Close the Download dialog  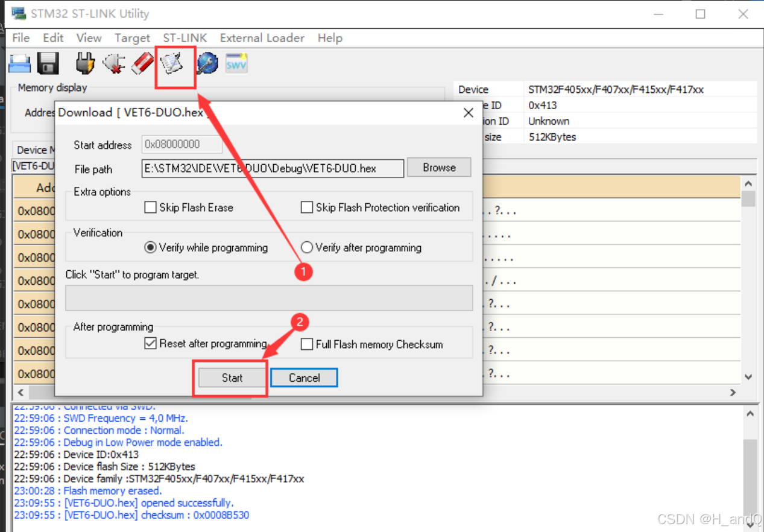coord(468,113)
